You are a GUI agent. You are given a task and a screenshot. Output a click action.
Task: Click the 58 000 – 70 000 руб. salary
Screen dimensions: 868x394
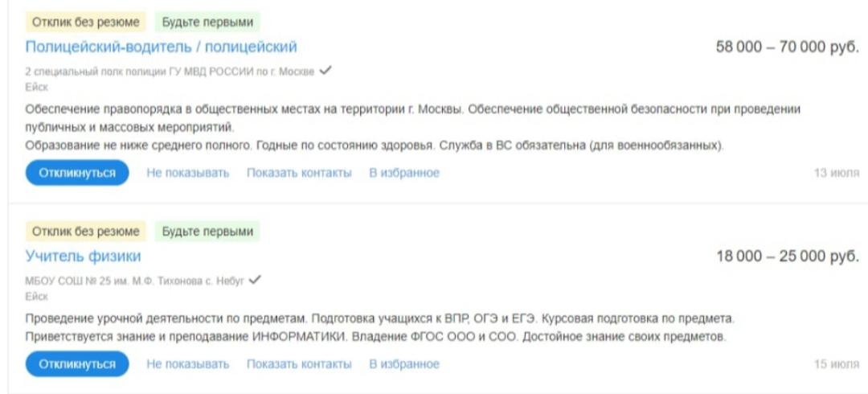click(787, 47)
